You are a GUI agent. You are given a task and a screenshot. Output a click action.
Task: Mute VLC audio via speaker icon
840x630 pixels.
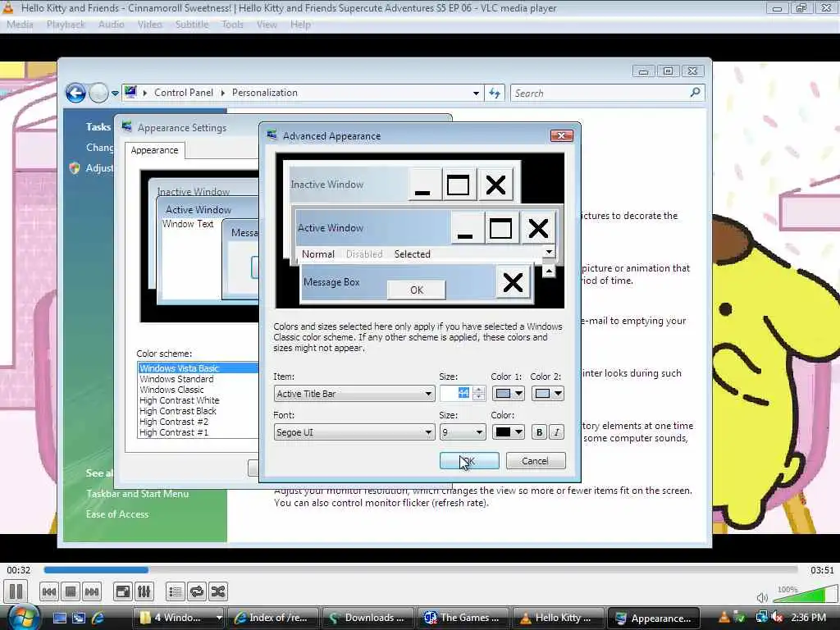coord(762,597)
